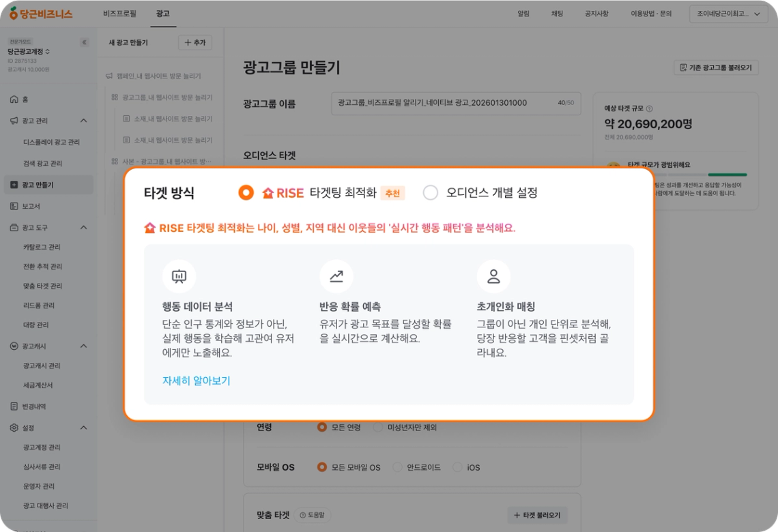Open 카탈로그 관리 in sidebar
778x532 pixels.
(42, 247)
